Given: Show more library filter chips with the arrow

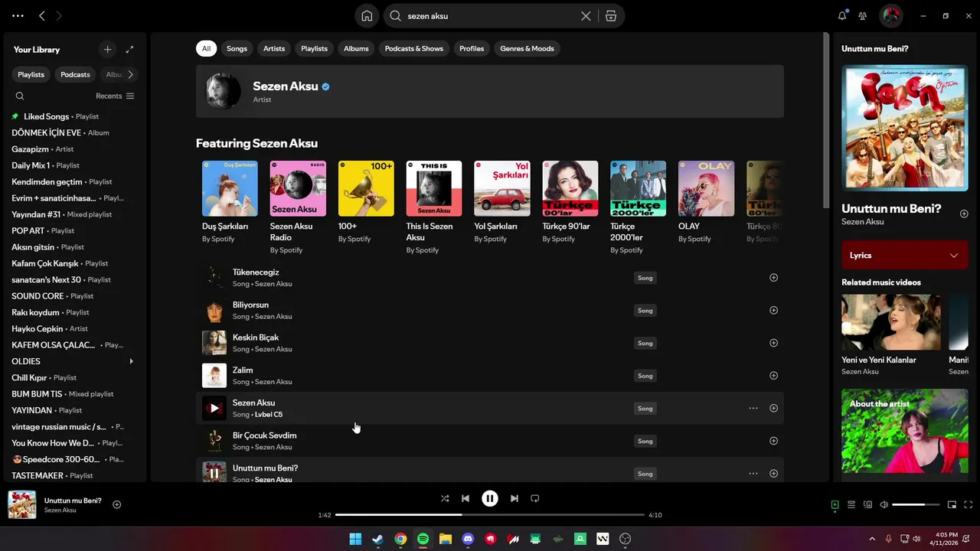Looking at the screenshot, I should point(130,74).
